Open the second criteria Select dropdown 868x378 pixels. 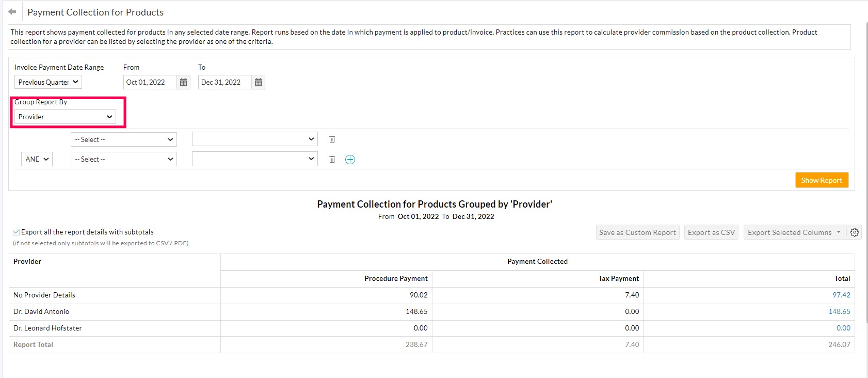click(124, 159)
